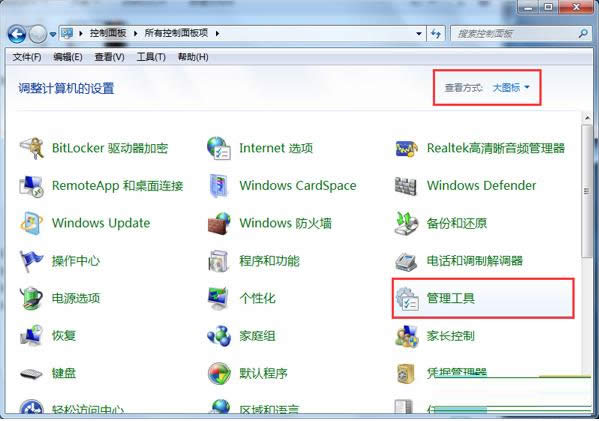Open the Windows 防火墙 icon
This screenshot has height=421, width=599.
pos(219,223)
